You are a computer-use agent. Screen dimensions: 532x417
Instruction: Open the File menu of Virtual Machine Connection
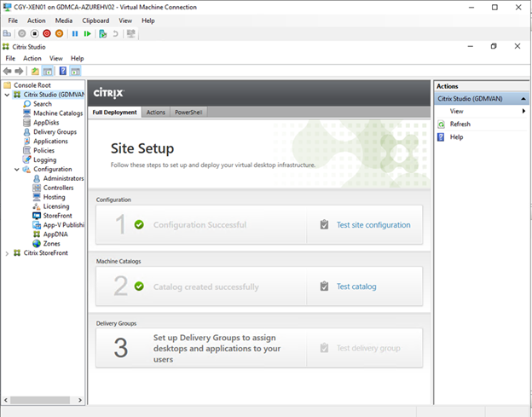click(x=13, y=20)
